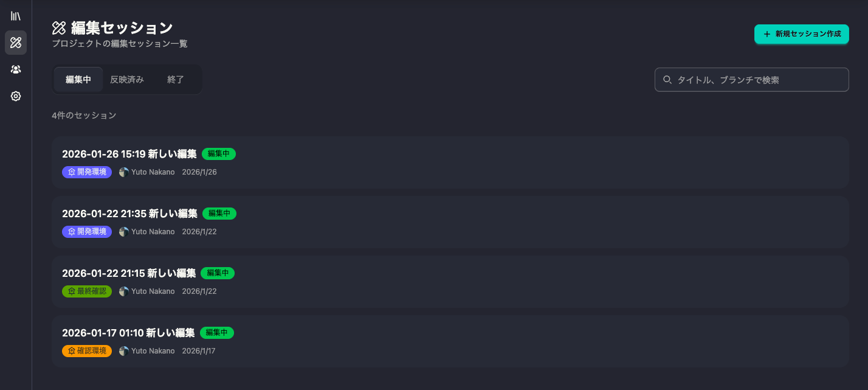Click avatar on 2026-01-17 01:10 session
868x390 pixels.
124,351
